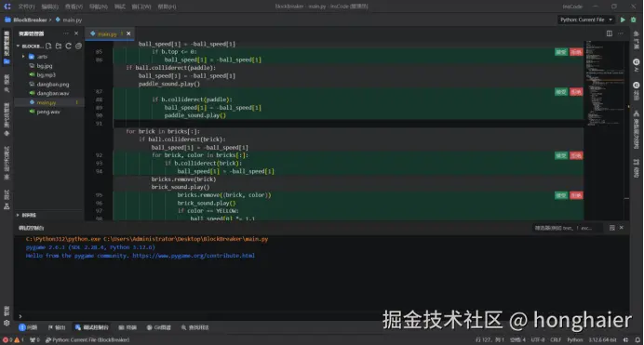Open the pygame contribute.html link
644x345 pixels.
[x=194, y=256]
